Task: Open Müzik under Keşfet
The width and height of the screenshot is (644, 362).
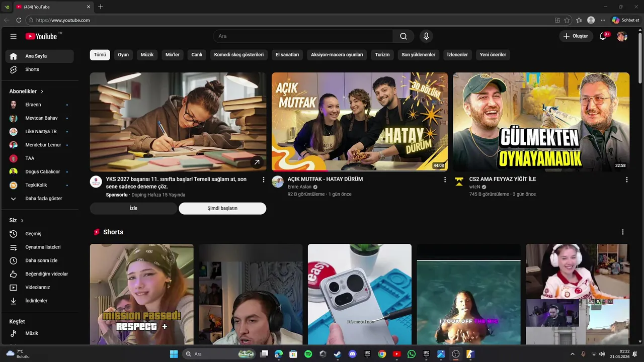Action: pyautogui.click(x=40, y=333)
